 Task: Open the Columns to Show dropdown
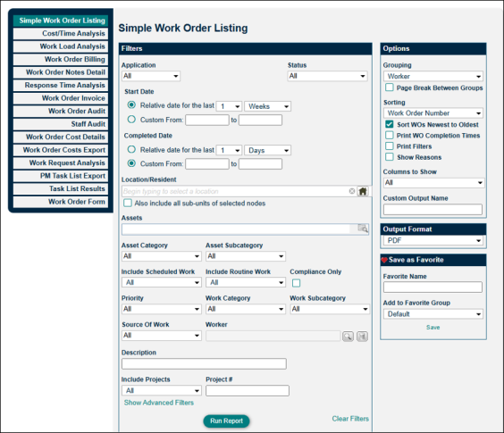(x=434, y=183)
